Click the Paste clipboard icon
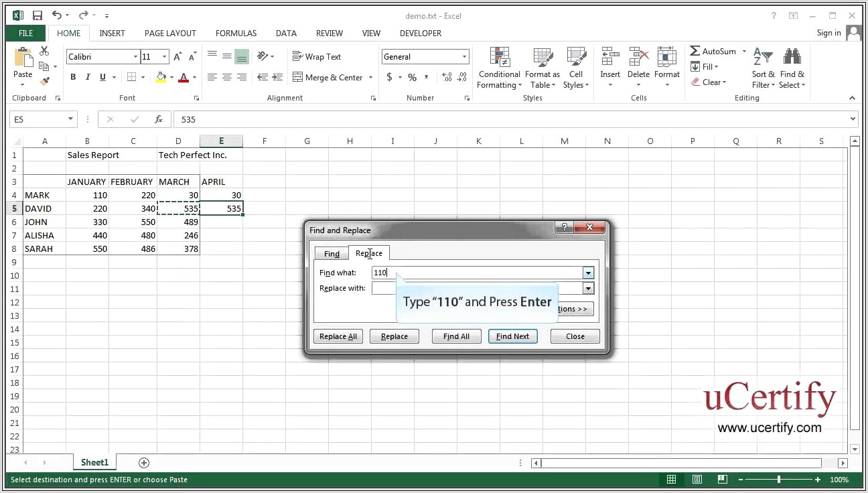 point(23,58)
